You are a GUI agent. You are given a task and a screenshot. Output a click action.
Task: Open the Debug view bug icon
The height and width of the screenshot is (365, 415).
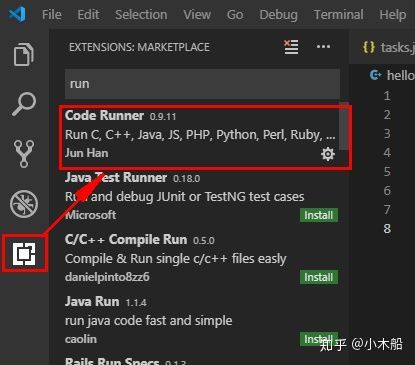coord(24,204)
